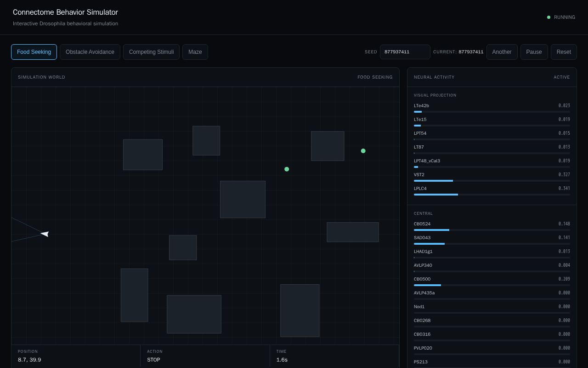Click the AVLP340 neuron label

click(423, 265)
